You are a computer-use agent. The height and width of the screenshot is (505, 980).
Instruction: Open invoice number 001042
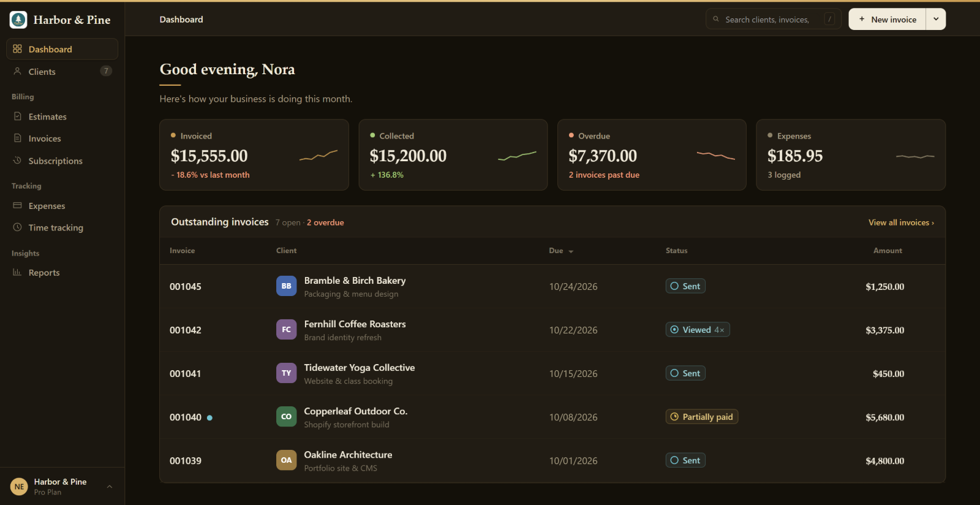[x=186, y=330]
